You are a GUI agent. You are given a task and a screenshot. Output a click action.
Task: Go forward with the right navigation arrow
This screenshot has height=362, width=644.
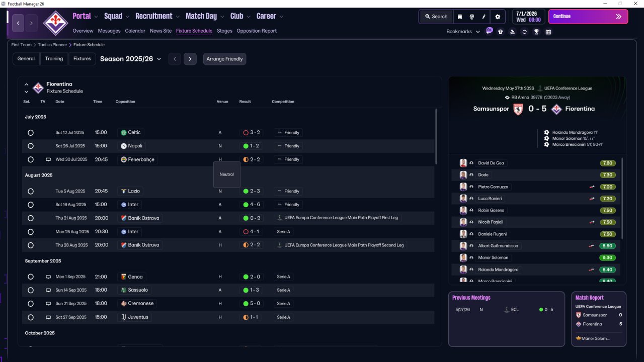[x=31, y=23]
